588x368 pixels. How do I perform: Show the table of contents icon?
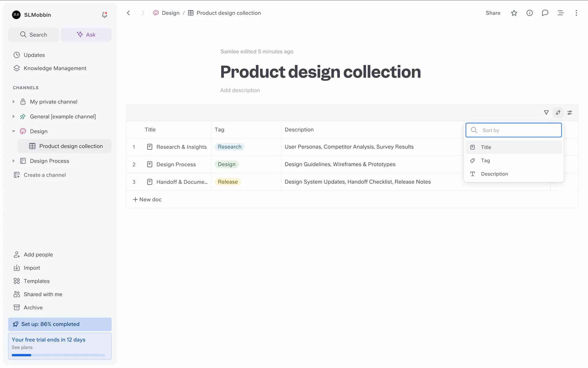[560, 13]
